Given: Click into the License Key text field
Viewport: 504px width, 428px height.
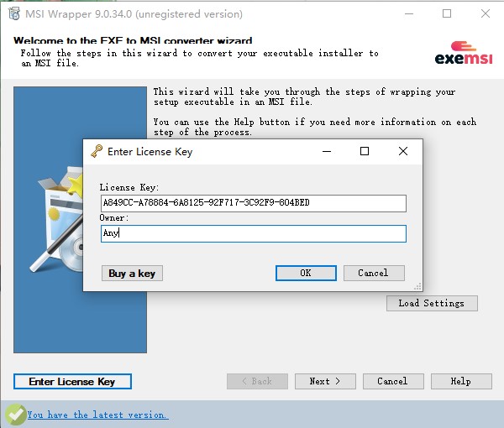Looking at the screenshot, I should click(x=254, y=203).
